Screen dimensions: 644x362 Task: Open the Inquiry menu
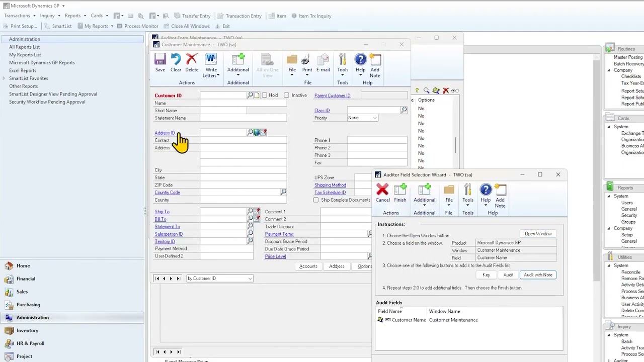click(49, 16)
